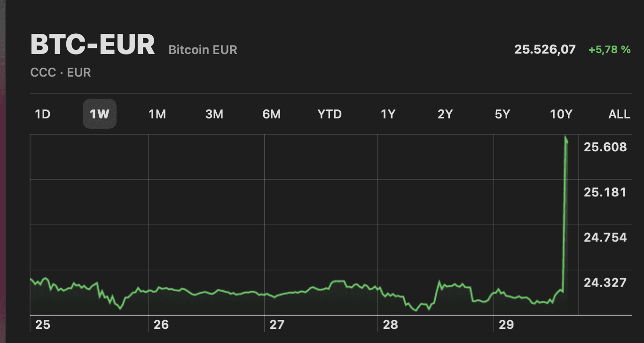Select the YTD range tab

[x=330, y=114]
